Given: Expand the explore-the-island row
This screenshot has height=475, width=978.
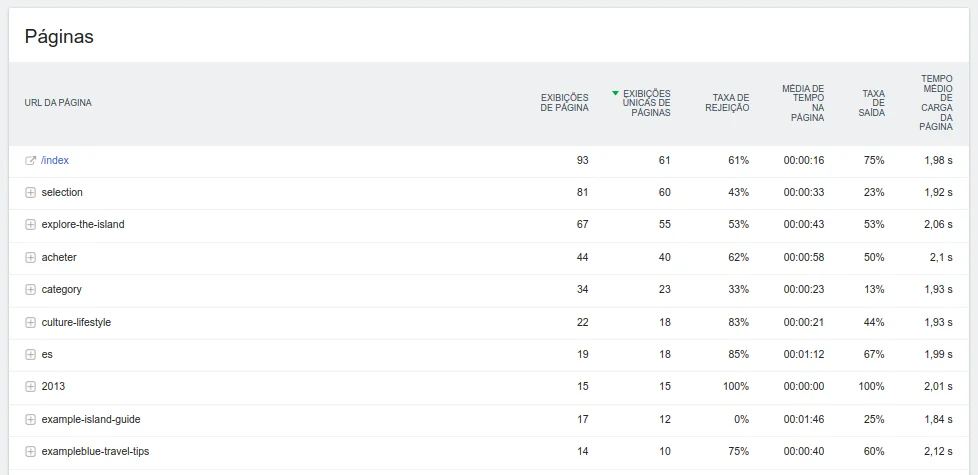Looking at the screenshot, I should tap(30, 225).
